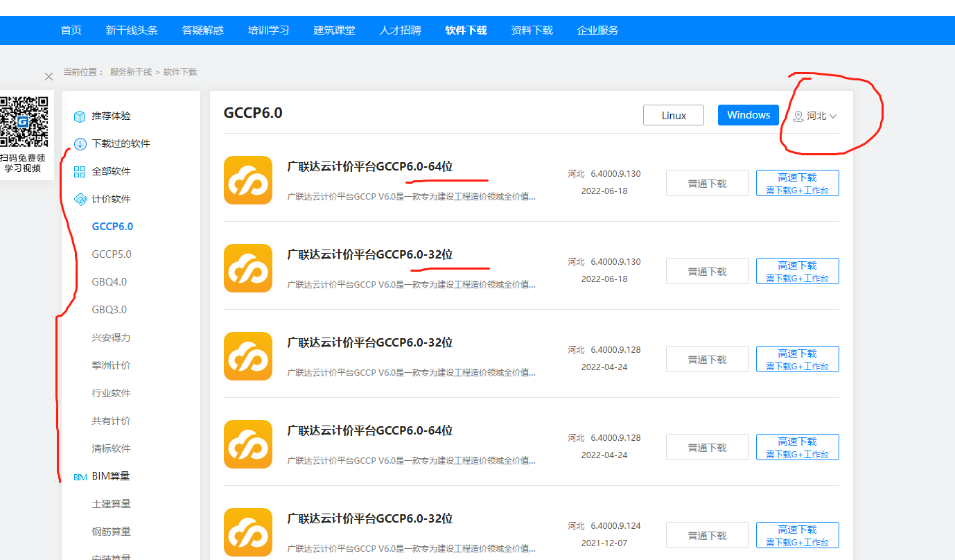Click the location pin icon beside 河北
The width and height of the screenshot is (955, 560).
click(798, 116)
